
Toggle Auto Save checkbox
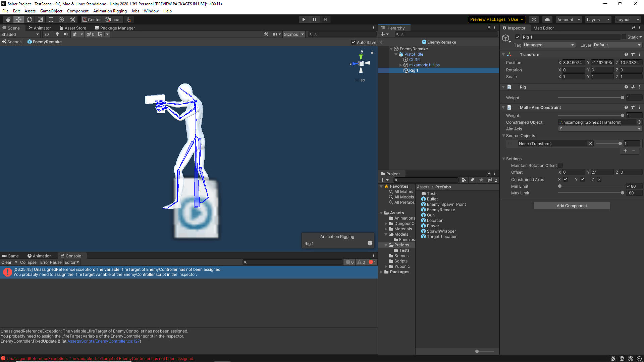point(354,42)
